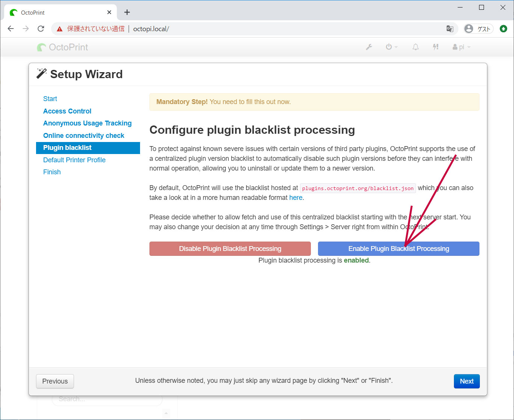The image size is (514, 420).
Task: Click the OctoPrint logo in navbar
Action: point(62,47)
